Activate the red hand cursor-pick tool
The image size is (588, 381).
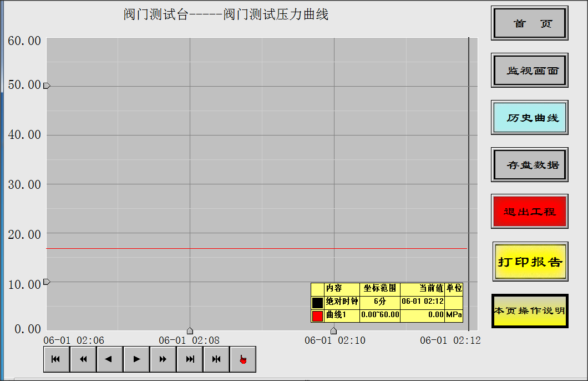[x=242, y=359]
